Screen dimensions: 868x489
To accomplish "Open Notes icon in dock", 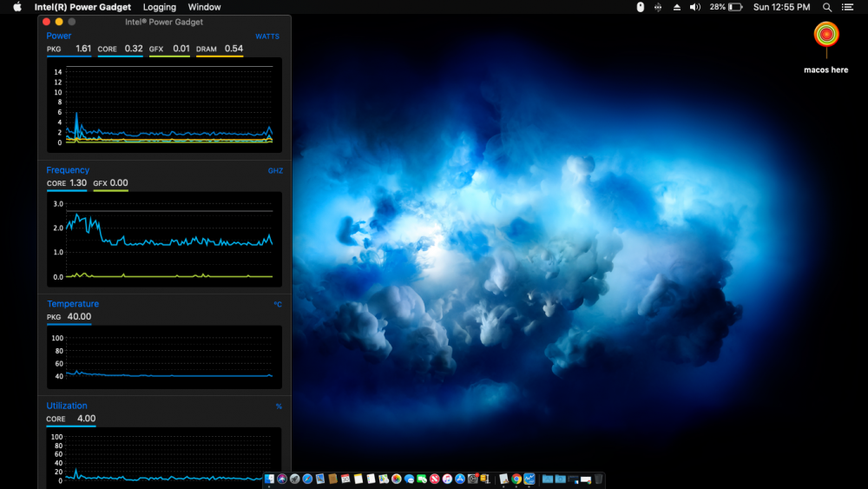I will (358, 479).
